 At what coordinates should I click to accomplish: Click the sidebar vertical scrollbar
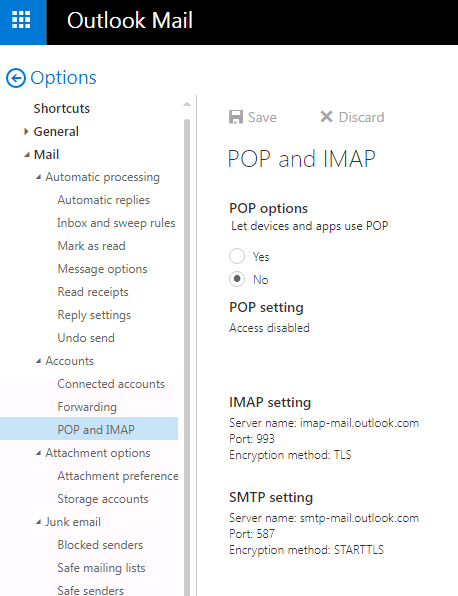coord(187,357)
